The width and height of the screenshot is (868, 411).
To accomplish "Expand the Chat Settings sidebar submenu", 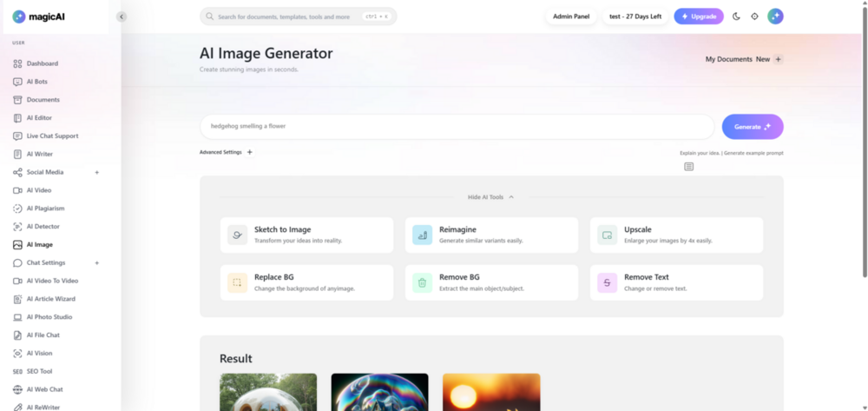I will [x=97, y=262].
